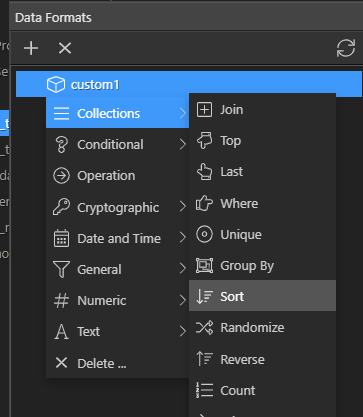Image resolution: width=363 pixels, height=417 pixels.
Task: Open the General menu entry
Action: 117,269
